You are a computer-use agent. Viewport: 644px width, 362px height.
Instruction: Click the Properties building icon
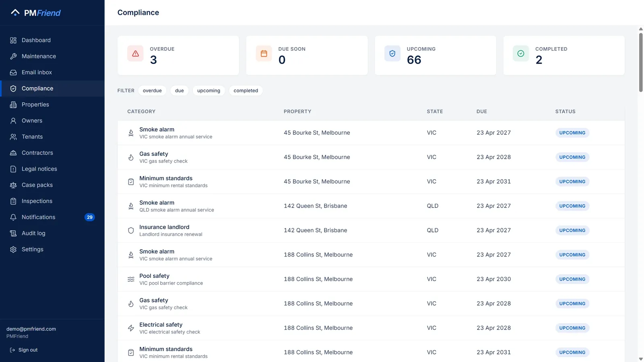coord(13,105)
